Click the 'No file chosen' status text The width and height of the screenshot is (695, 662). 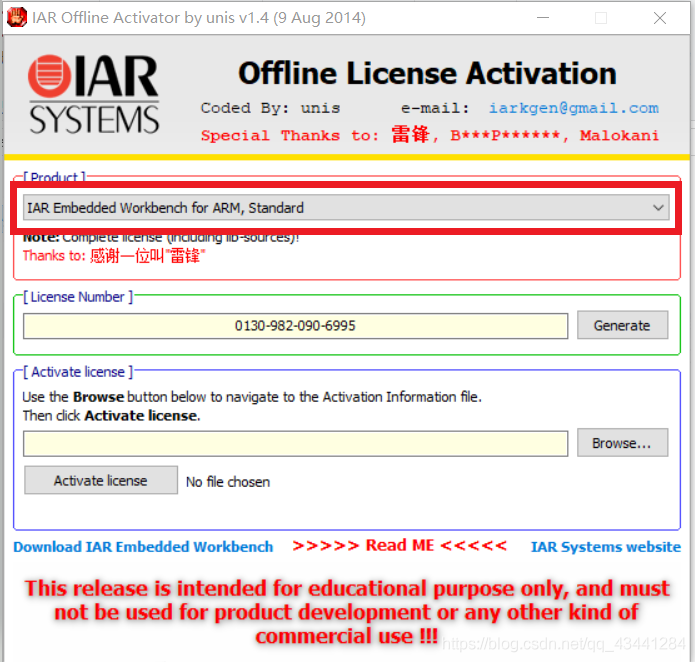click(228, 482)
